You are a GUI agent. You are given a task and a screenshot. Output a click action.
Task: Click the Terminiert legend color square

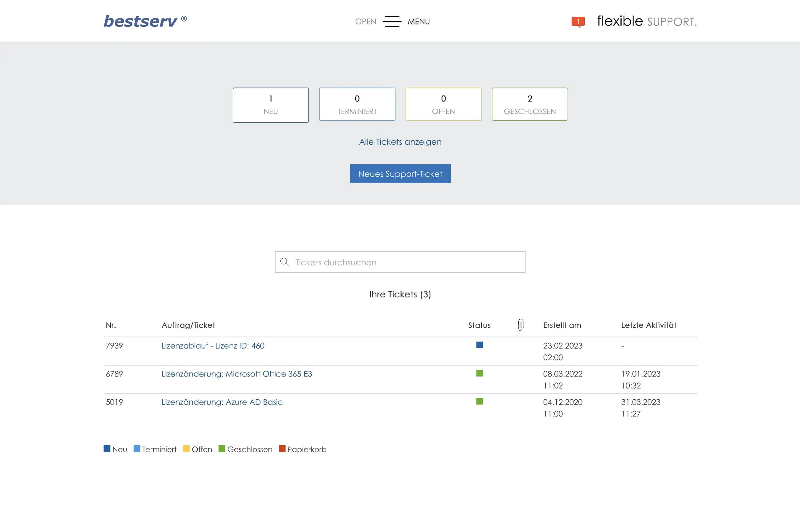click(x=137, y=449)
